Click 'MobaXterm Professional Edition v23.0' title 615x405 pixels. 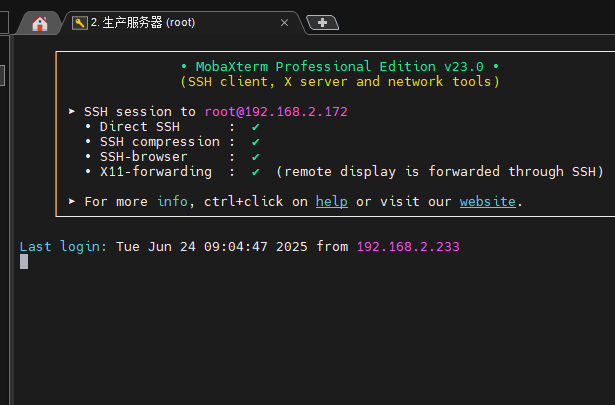point(340,66)
